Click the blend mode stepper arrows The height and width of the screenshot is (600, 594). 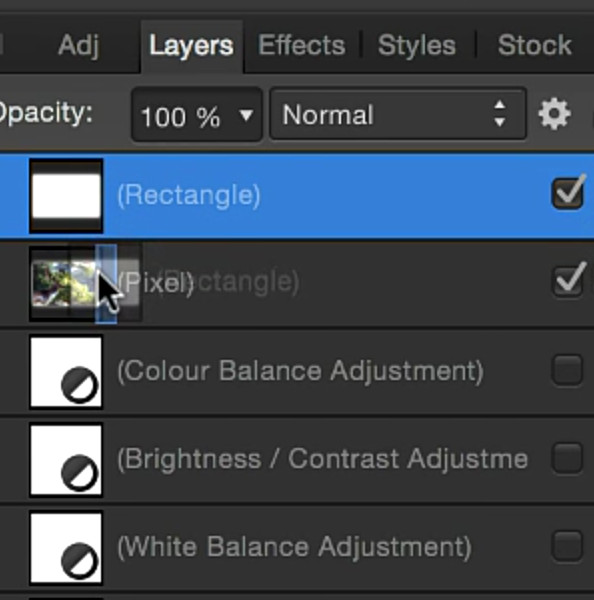pyautogui.click(x=500, y=114)
